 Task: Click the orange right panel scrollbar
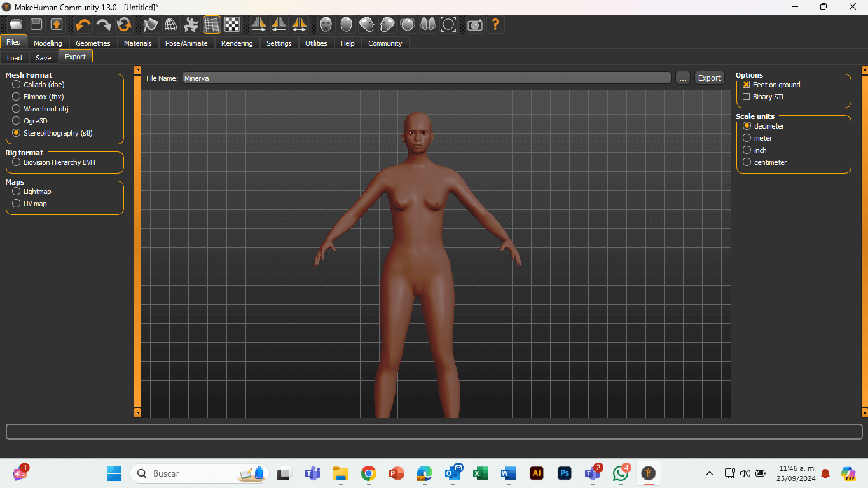click(x=864, y=241)
